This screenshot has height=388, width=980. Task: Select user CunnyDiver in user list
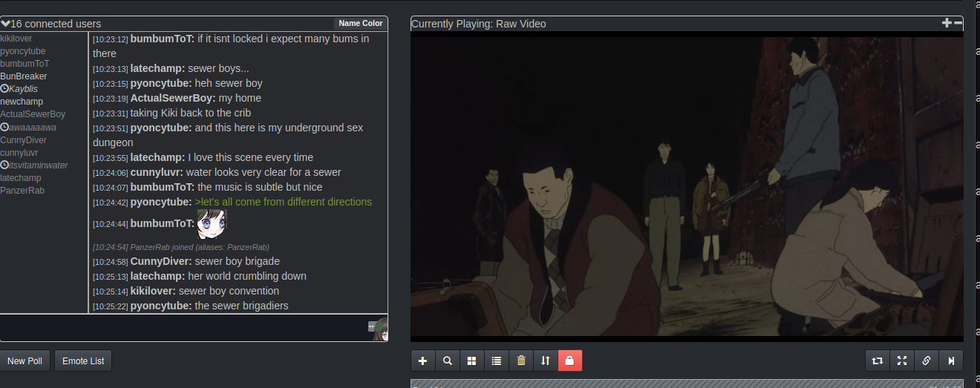[x=24, y=140]
